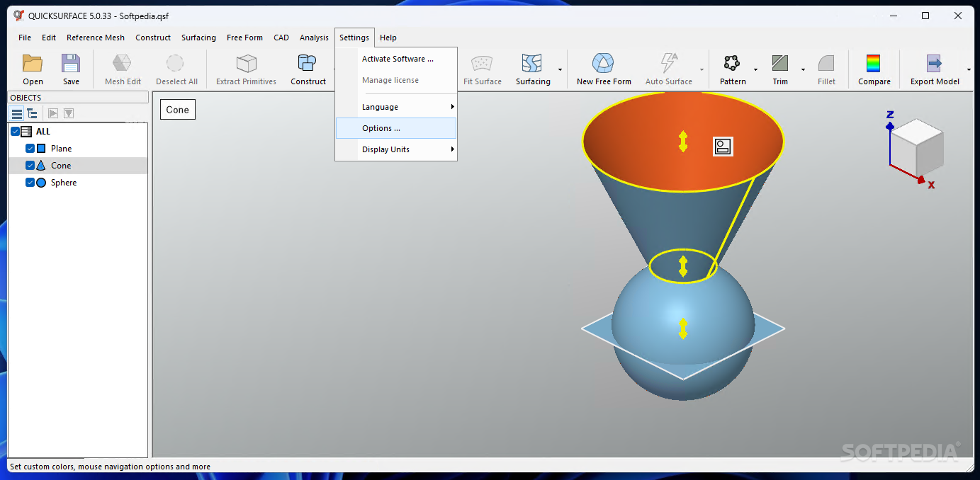The image size is (980, 480).
Task: Select the Sphere item in object list
Action: [x=64, y=183]
